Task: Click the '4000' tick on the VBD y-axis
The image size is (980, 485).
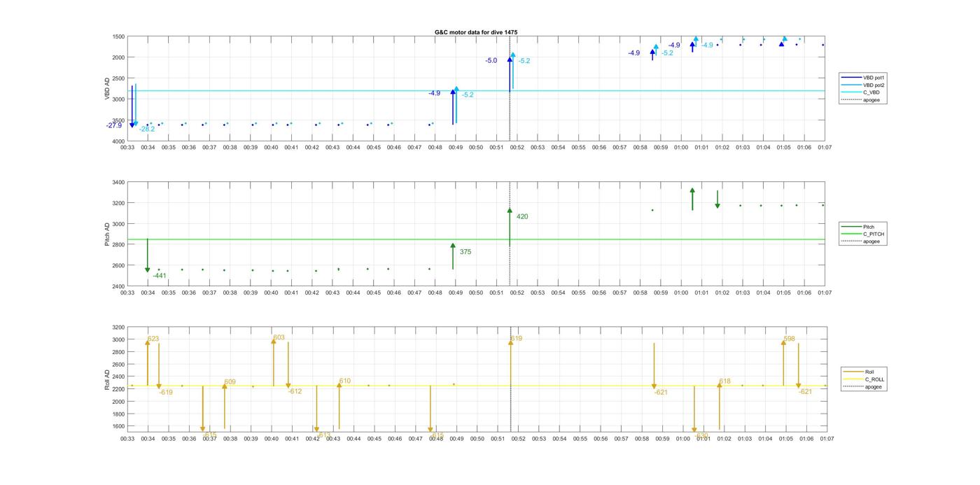Action: (x=118, y=141)
